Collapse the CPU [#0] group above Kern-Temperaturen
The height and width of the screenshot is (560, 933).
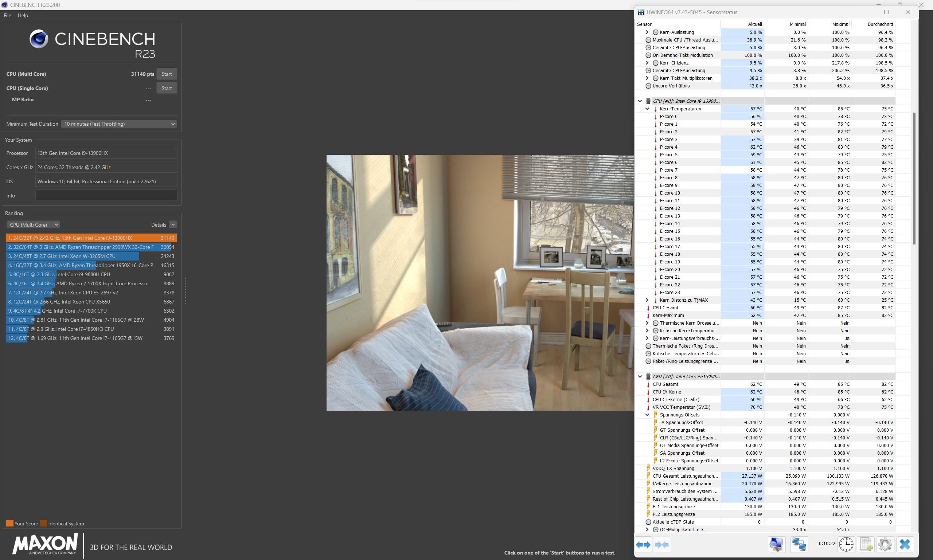(x=640, y=101)
